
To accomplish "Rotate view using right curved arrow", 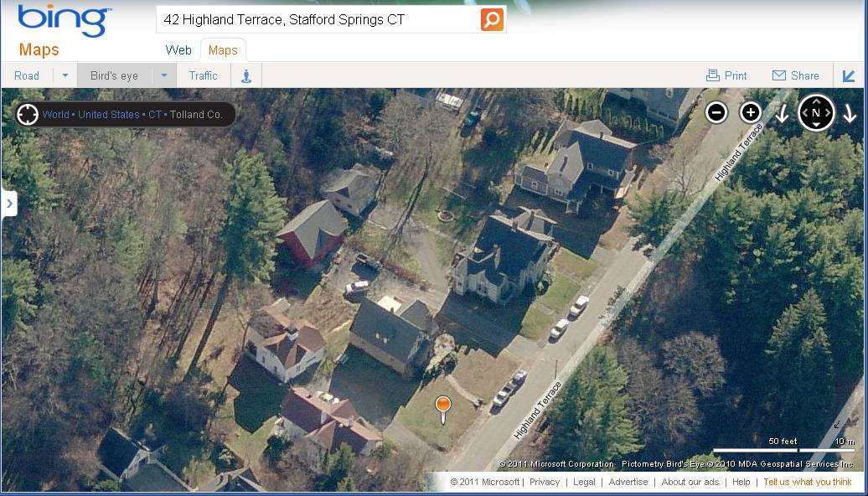I will pyautogui.click(x=850, y=113).
